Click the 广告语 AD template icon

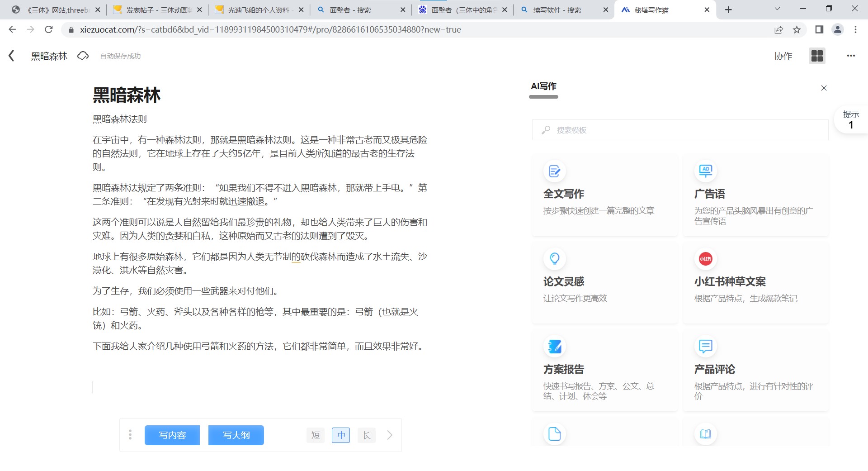tap(705, 171)
